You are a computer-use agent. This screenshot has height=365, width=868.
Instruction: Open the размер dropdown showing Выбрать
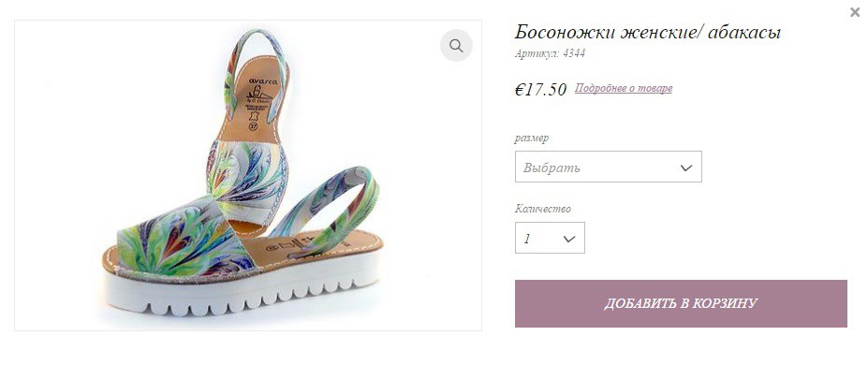[609, 167]
